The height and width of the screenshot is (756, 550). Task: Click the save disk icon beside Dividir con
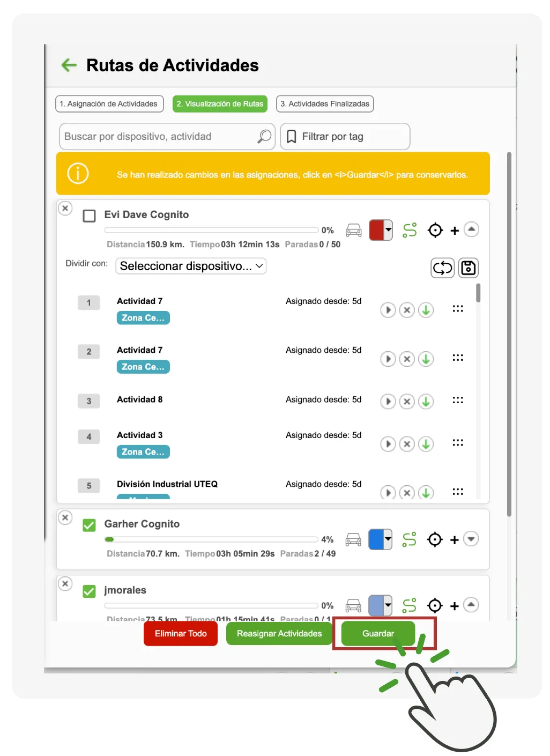[469, 268]
